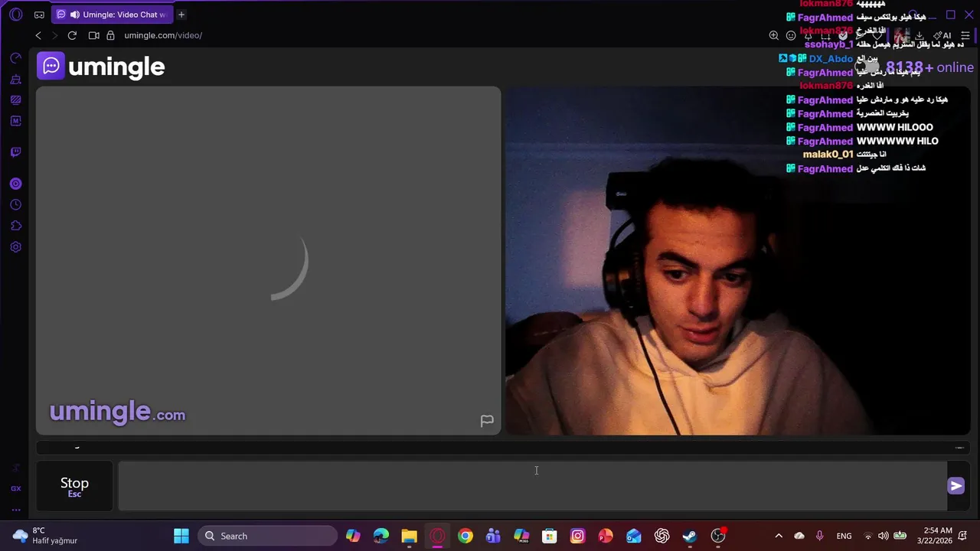Click the taskbar Search box

(x=266, y=536)
